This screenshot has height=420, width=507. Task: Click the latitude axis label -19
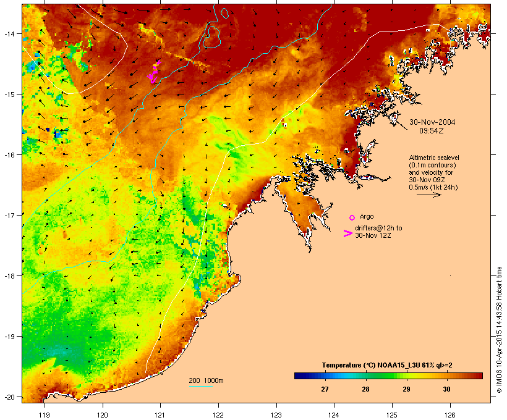[9, 337]
